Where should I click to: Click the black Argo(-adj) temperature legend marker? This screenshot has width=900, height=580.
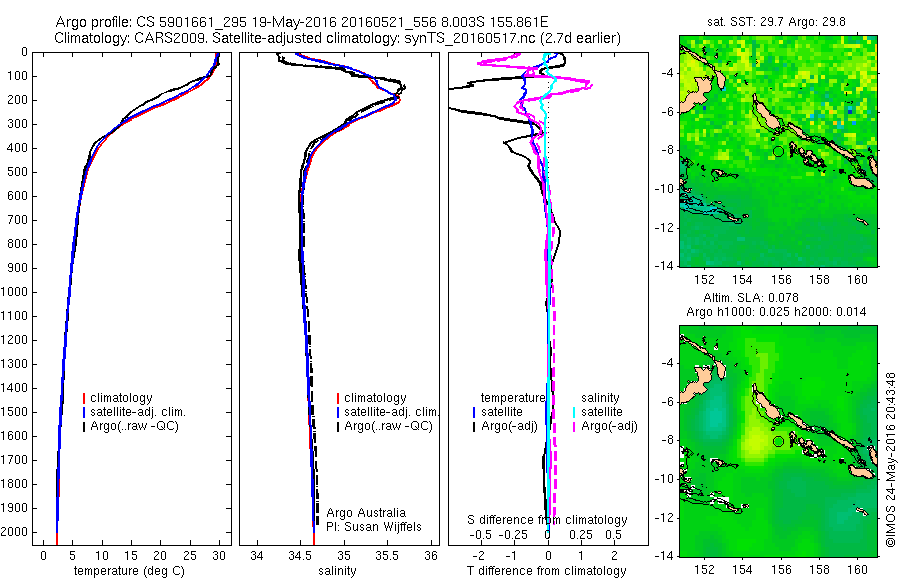click(x=474, y=427)
